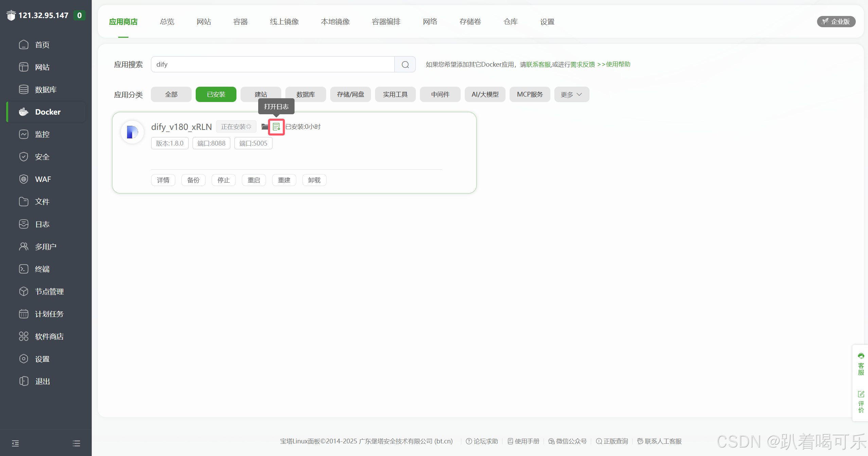Image resolution: width=868 pixels, height=456 pixels.
Task: Focus the 应用搜索 search input field
Action: pyautogui.click(x=272, y=64)
